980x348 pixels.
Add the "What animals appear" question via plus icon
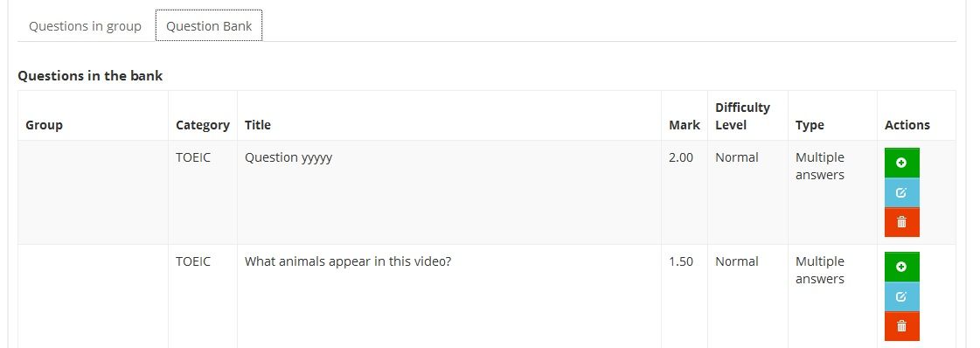point(901,267)
